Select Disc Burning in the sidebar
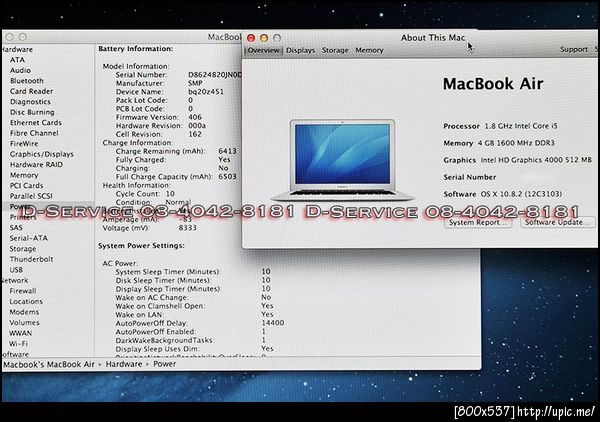This screenshot has height=422, width=600. (x=32, y=112)
